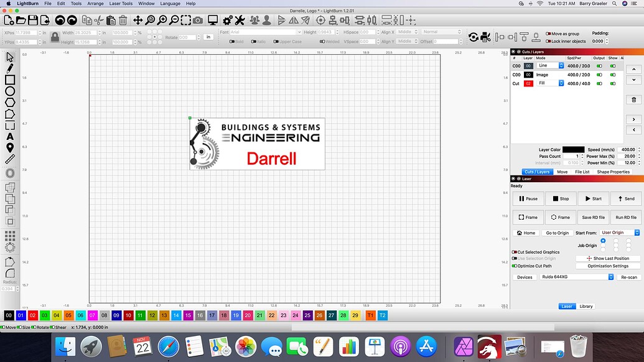Open the Font Arial dropdown
Screen dimensions: 644x362
tap(265, 32)
